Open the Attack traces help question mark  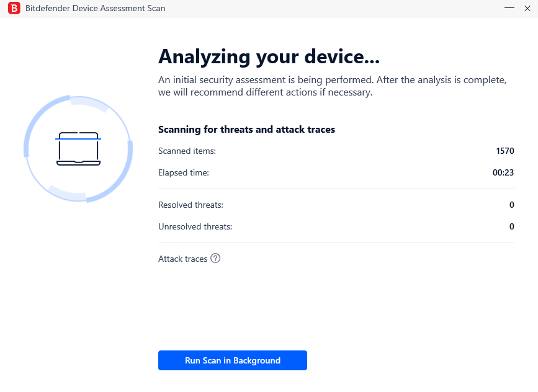click(215, 258)
